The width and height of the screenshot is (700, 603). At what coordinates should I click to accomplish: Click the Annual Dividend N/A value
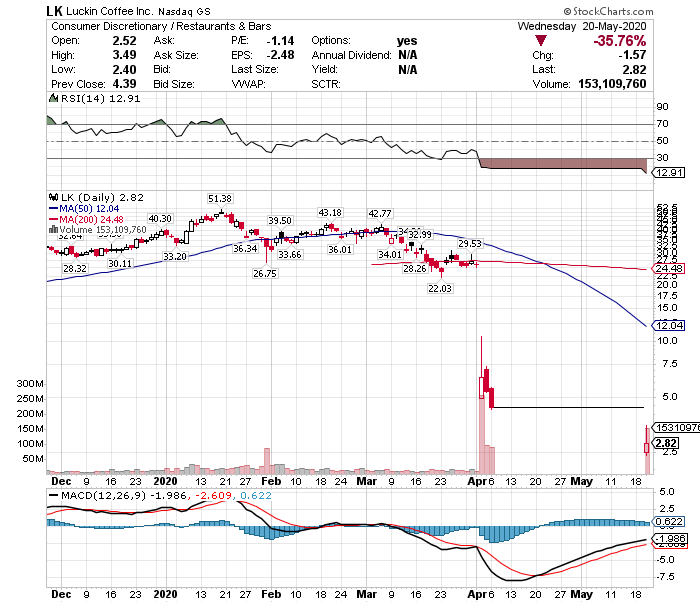tap(408, 55)
